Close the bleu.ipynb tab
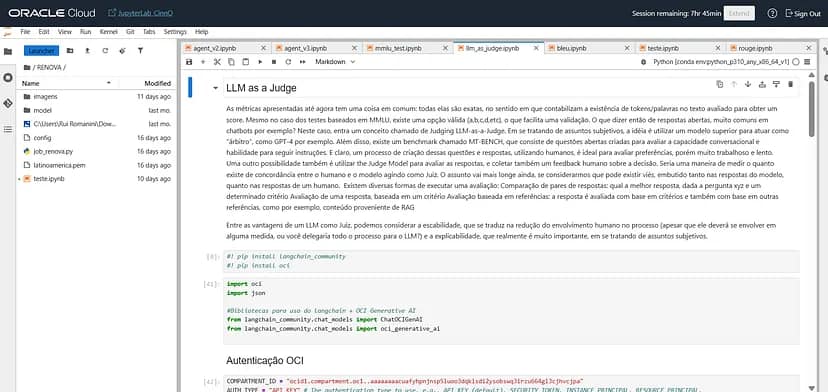The width and height of the screenshot is (828, 392). pyautogui.click(x=627, y=48)
